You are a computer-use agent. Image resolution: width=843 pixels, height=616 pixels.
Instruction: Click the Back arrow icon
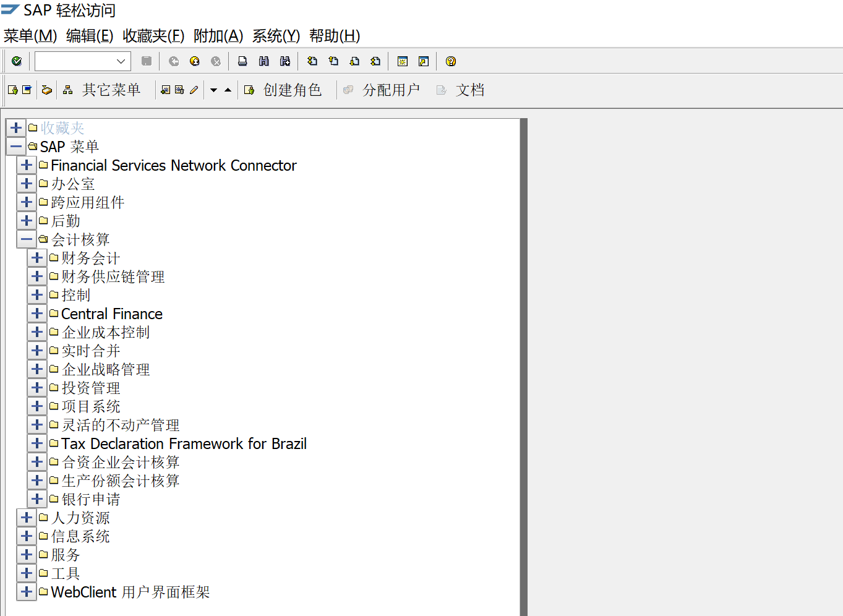tap(174, 61)
